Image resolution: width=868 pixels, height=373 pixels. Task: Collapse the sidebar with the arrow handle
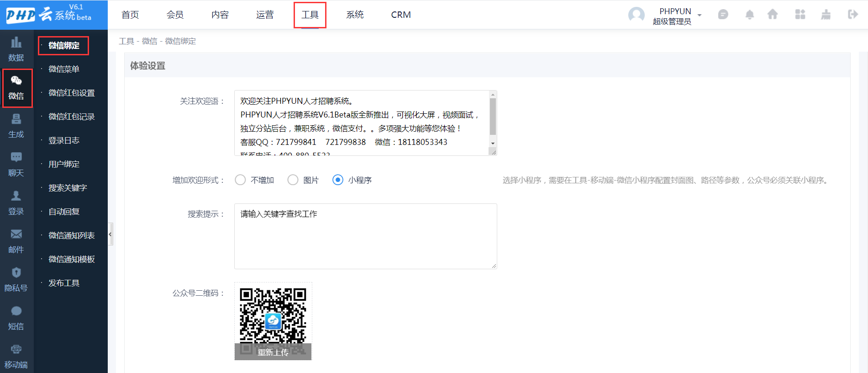[110, 234]
